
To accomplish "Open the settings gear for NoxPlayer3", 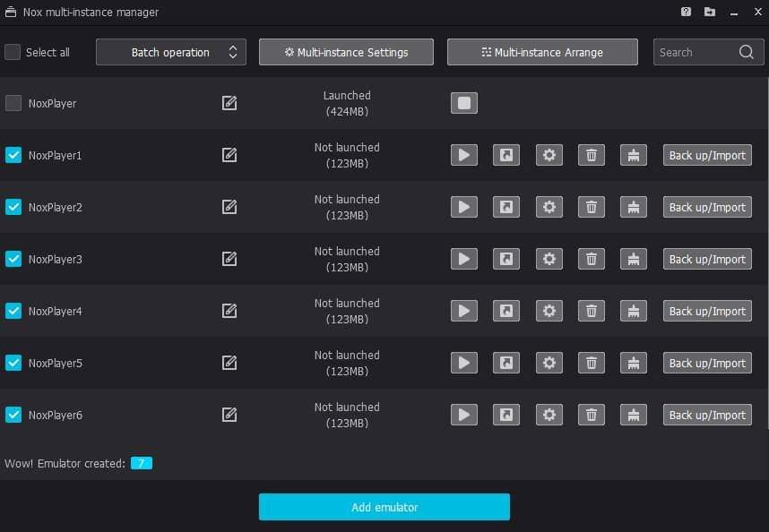I will click(549, 259).
